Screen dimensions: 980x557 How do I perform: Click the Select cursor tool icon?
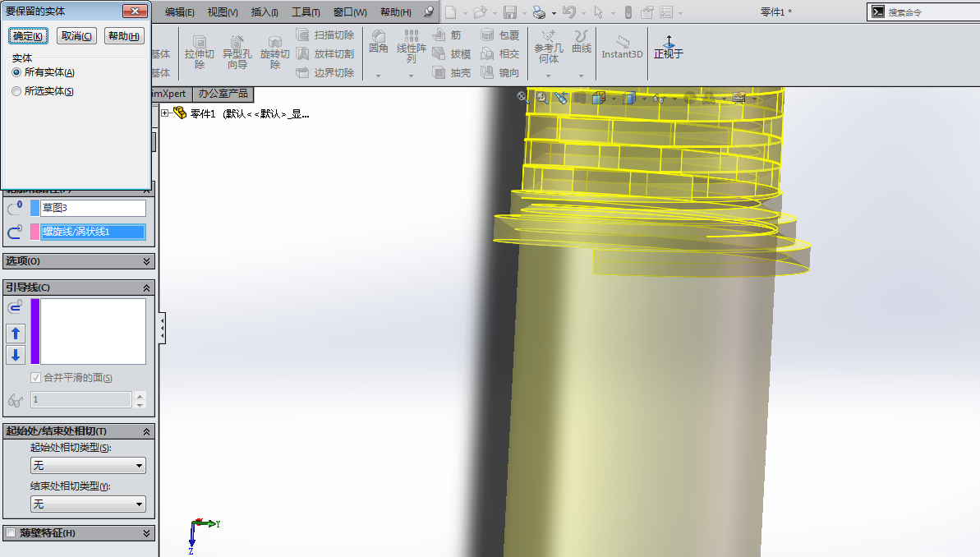click(x=598, y=12)
